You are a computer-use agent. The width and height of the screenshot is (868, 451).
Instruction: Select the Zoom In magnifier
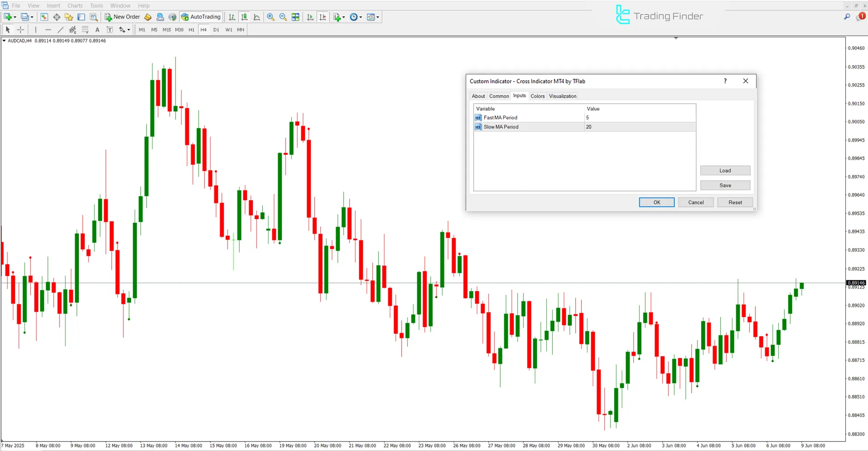coord(270,17)
